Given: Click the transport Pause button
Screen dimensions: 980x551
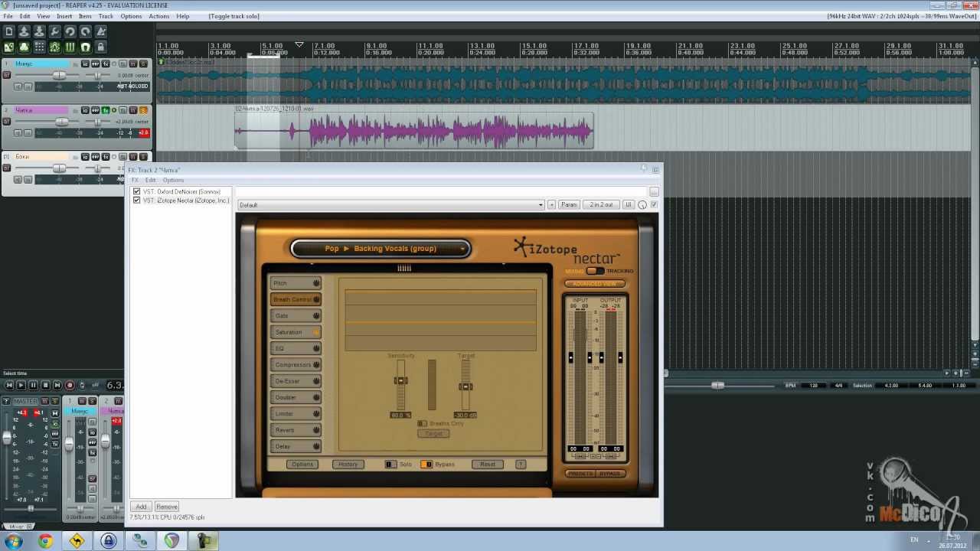Looking at the screenshot, I should pos(33,385).
